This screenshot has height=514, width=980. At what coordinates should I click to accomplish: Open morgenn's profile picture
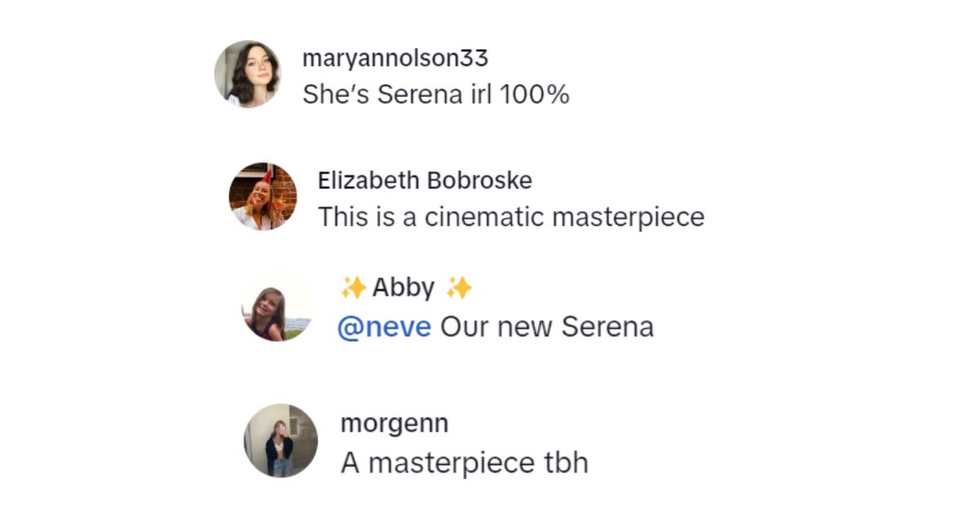(280, 441)
